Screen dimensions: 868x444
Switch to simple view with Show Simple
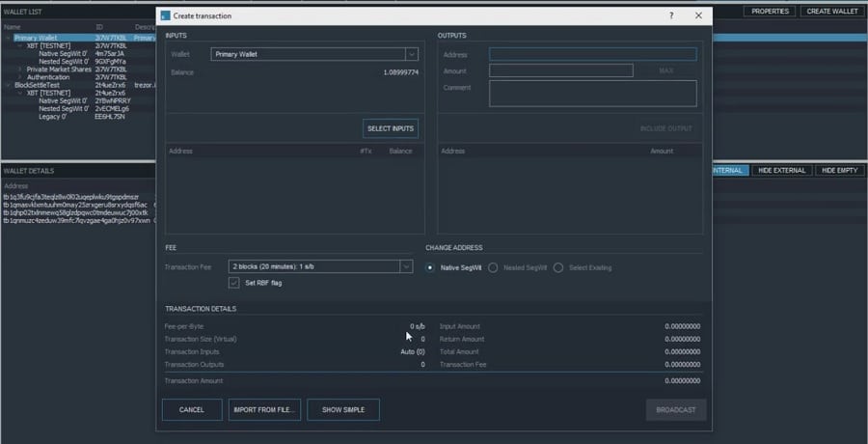[343, 409]
